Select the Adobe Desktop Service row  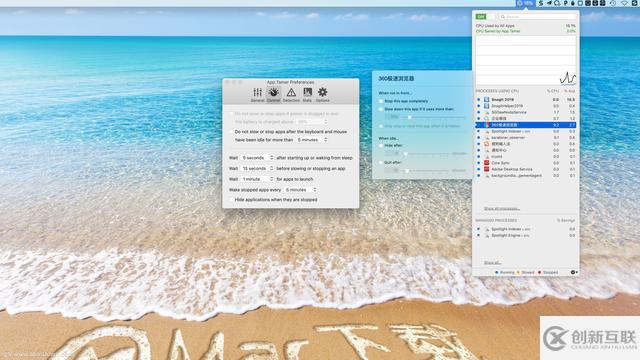pyautogui.click(x=526, y=169)
